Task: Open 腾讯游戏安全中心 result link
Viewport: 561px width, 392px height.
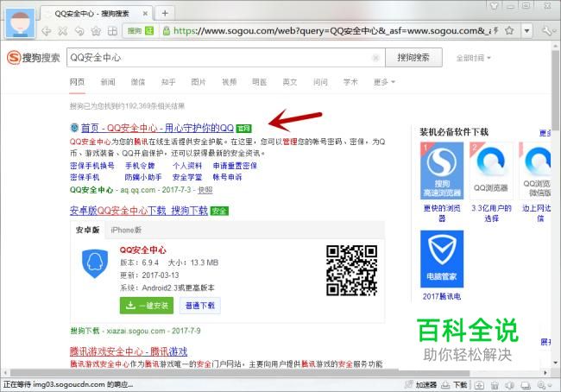Action: tap(129, 351)
